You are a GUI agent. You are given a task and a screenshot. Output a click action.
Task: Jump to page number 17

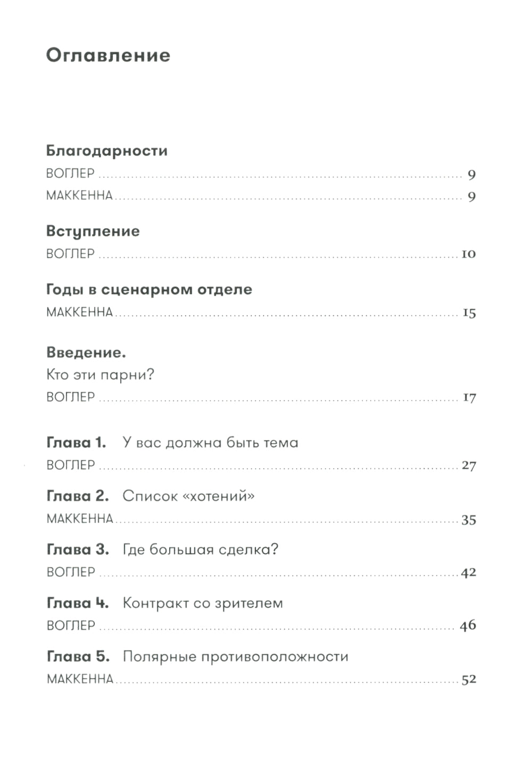click(469, 397)
